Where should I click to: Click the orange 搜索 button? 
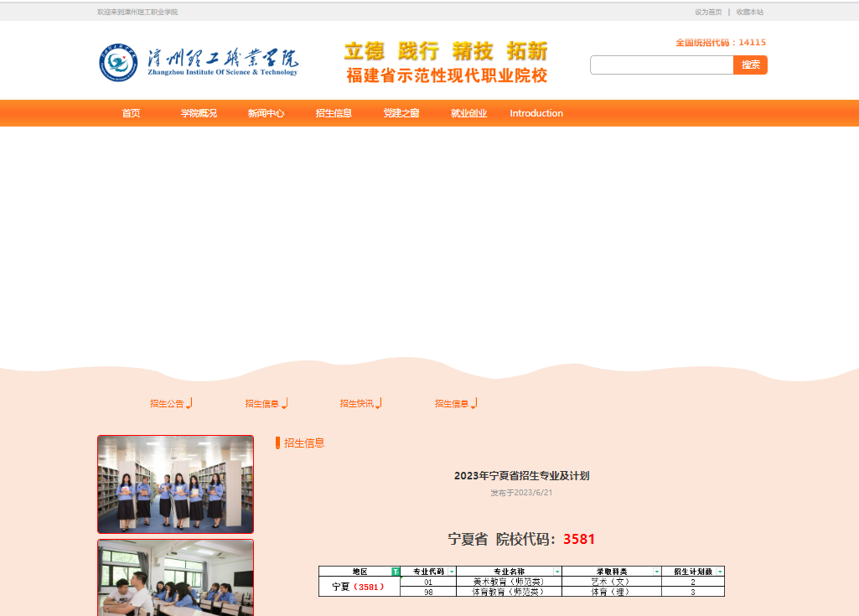click(x=750, y=65)
